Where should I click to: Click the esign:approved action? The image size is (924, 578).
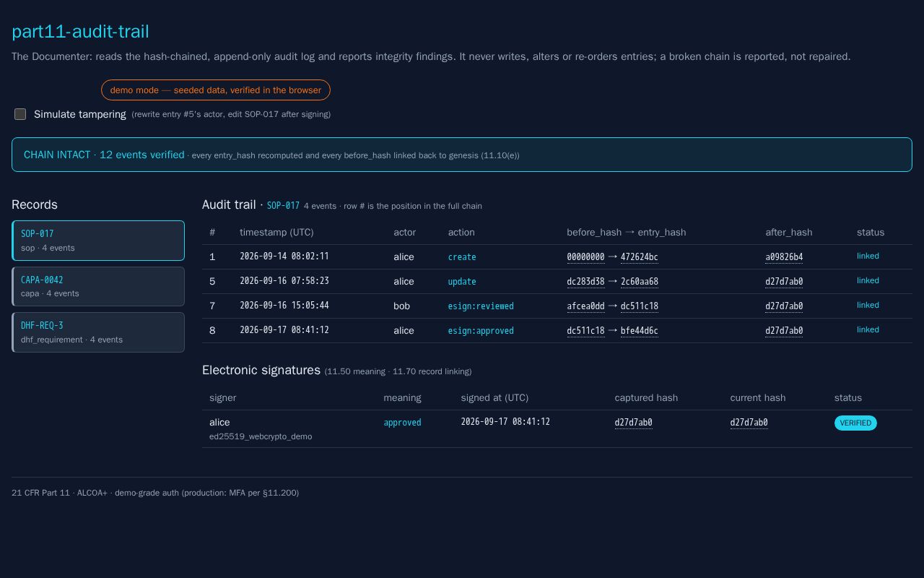pyautogui.click(x=481, y=331)
